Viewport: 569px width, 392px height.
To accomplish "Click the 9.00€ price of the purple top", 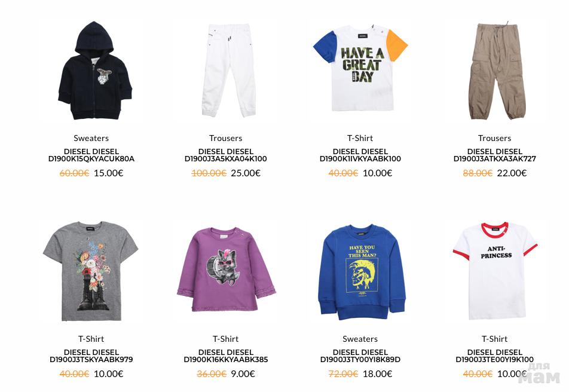I will pos(243,374).
